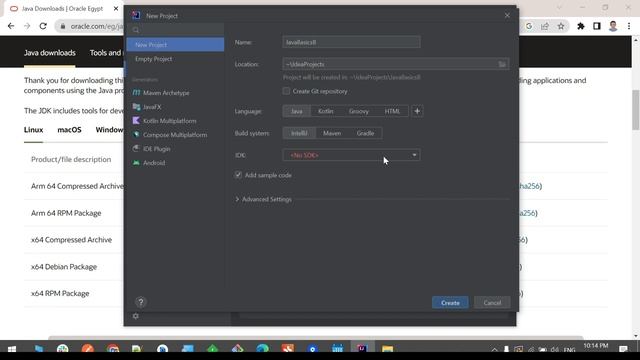Open Windows Start menu

(x=12, y=349)
